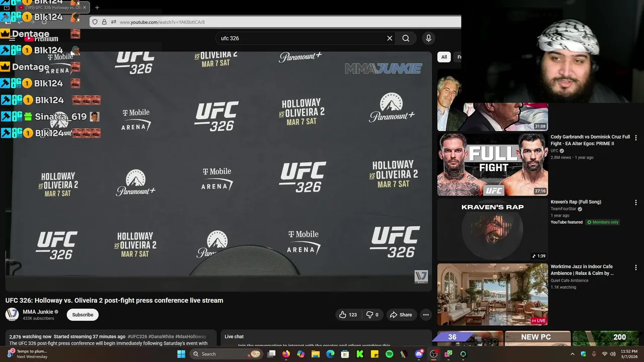Viewport: 644px width, 362px height.
Task: Open site permissions icon in address bar
Action: click(x=114, y=22)
